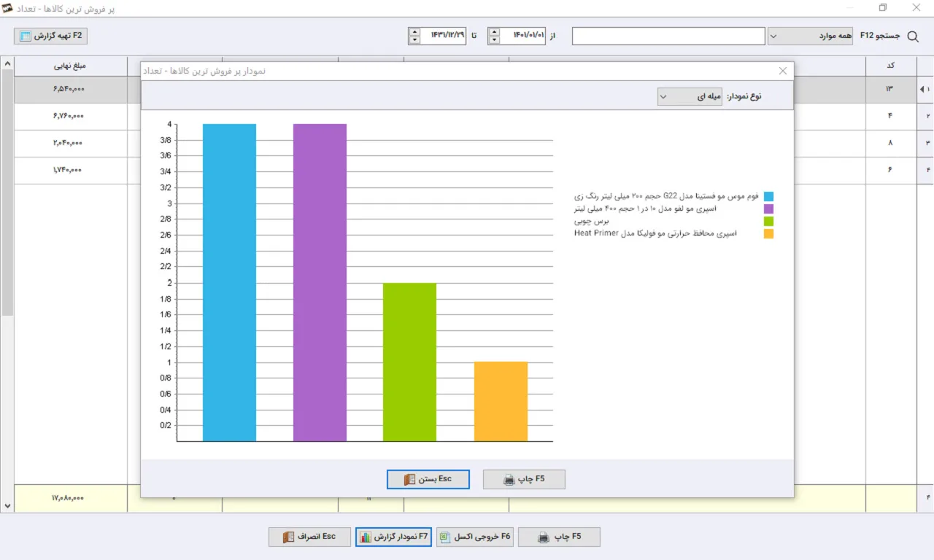Click F5 چاپ button in chart dialog
Image resolution: width=934 pixels, height=560 pixels.
[524, 480]
